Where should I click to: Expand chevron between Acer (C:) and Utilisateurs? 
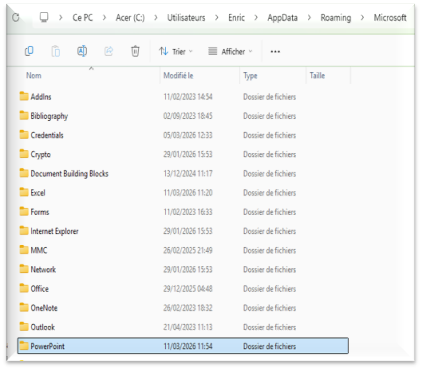point(156,17)
